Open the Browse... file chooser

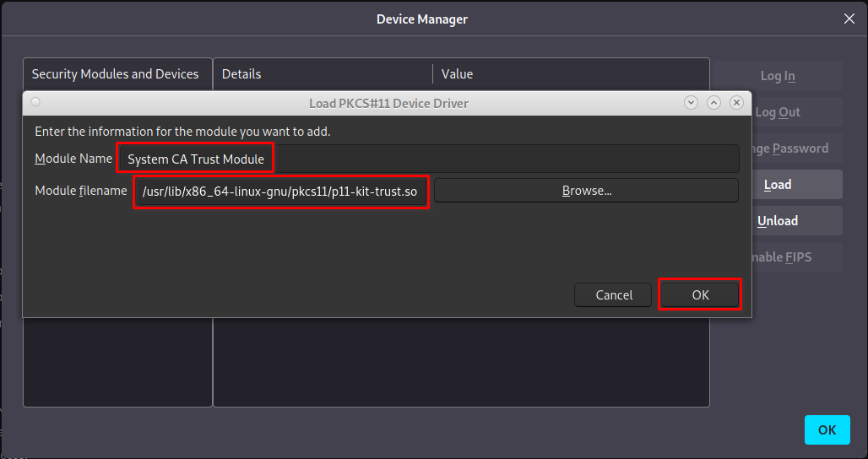coord(586,191)
